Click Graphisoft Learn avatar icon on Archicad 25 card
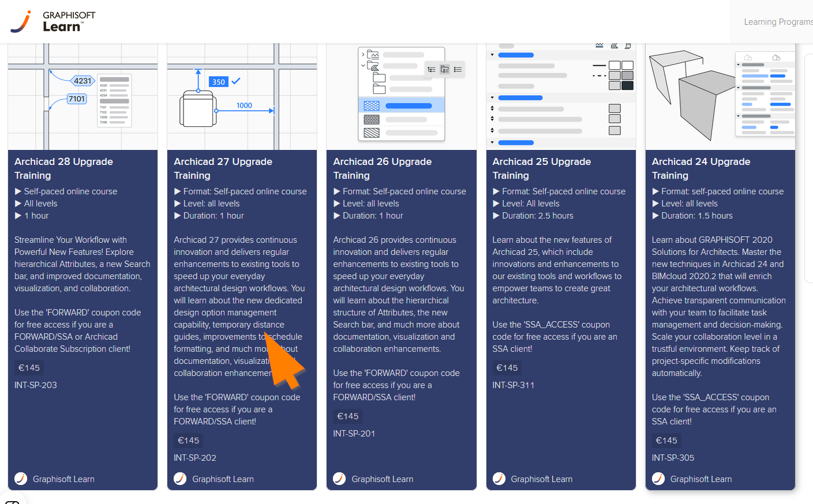 (499, 479)
